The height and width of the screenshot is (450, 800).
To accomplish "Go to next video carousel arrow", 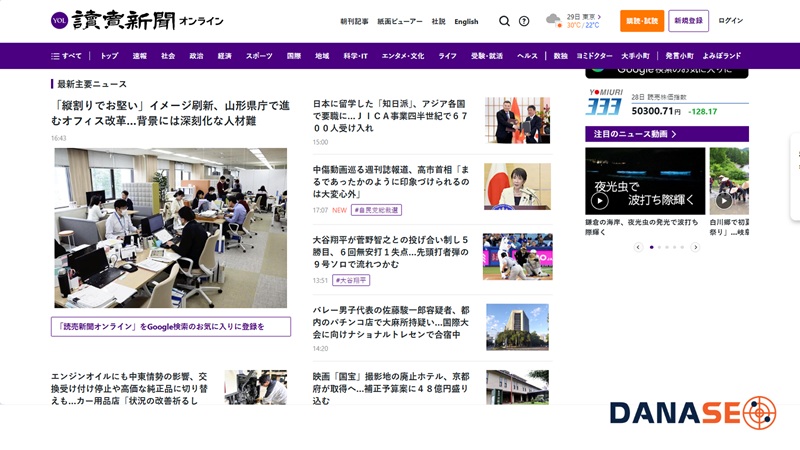I will (695, 247).
